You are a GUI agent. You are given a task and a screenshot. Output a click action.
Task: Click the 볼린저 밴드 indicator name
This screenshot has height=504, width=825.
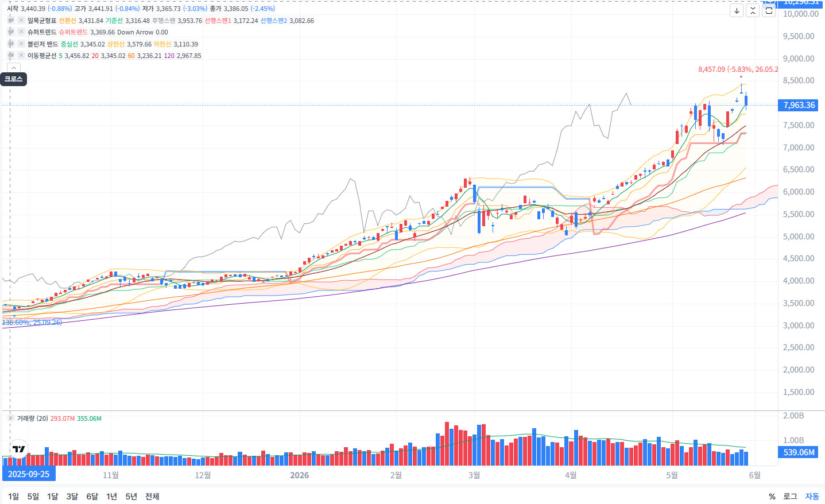coord(43,44)
